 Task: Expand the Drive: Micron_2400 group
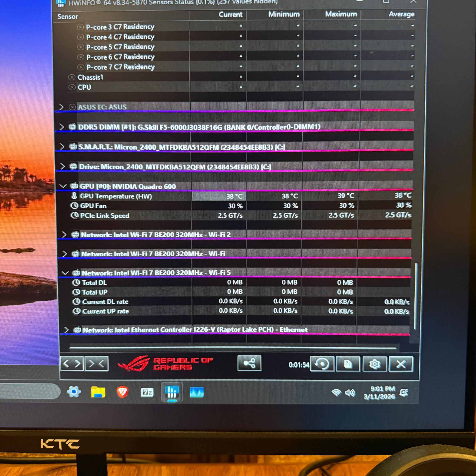click(x=63, y=167)
